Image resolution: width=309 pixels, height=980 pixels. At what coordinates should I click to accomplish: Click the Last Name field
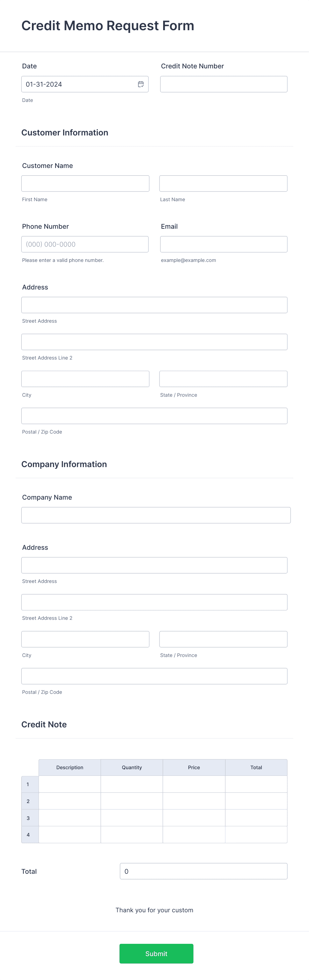pos(223,183)
